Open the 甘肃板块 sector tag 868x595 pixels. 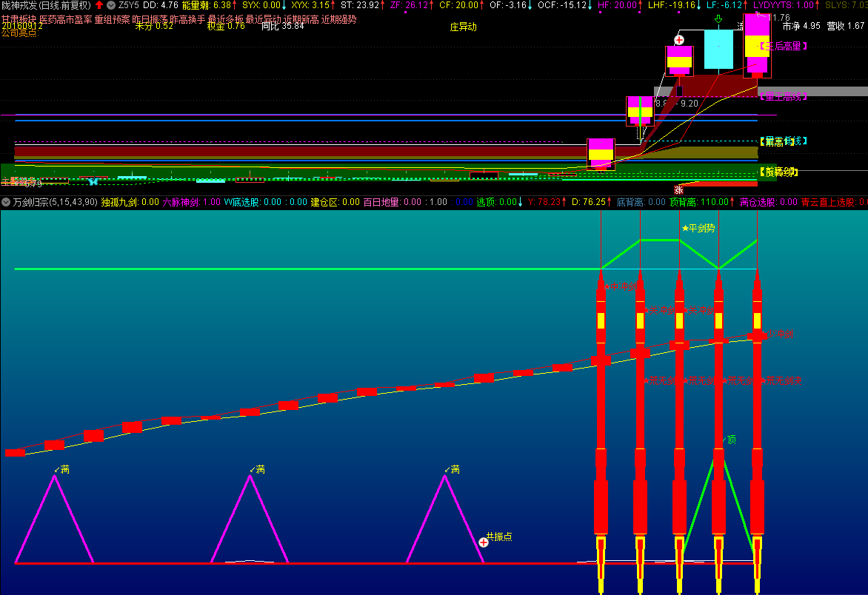click(x=19, y=19)
